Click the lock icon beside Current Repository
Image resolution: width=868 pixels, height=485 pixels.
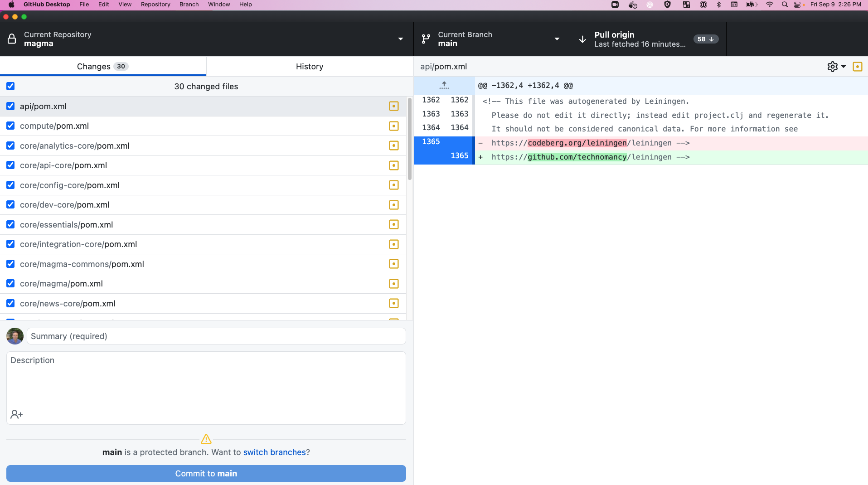click(12, 39)
